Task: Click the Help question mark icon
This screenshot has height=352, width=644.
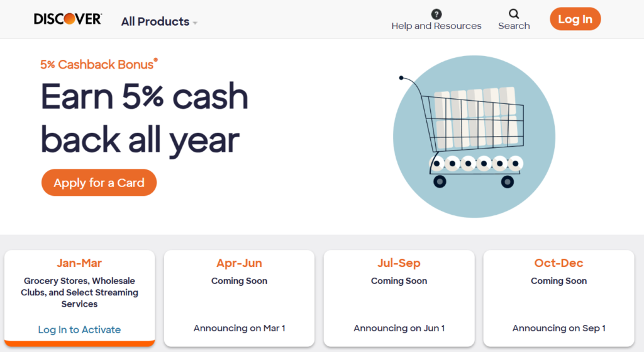Action: 436,14
